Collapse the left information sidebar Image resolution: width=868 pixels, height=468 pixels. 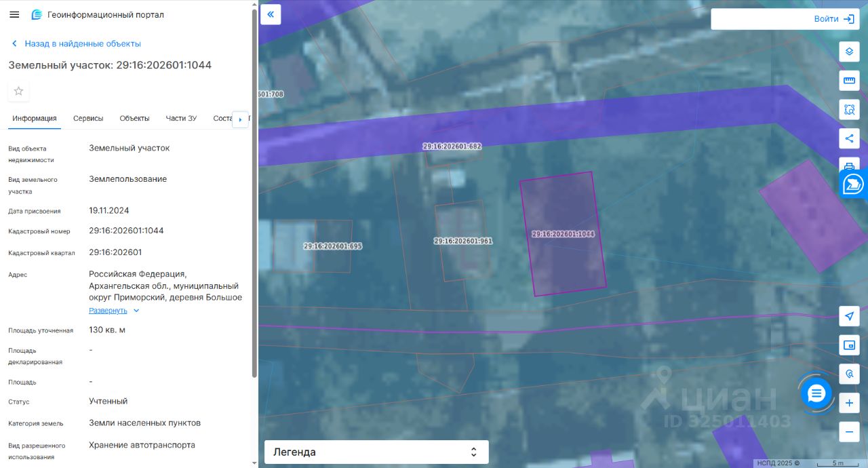click(x=271, y=14)
